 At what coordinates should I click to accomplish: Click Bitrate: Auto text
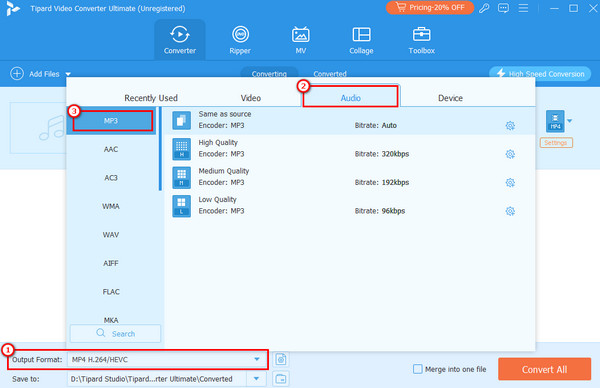(x=375, y=126)
